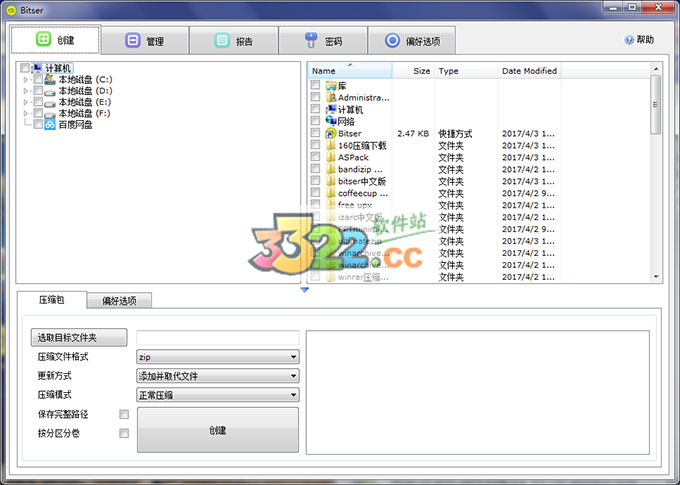Click the Password key icon

(311, 40)
